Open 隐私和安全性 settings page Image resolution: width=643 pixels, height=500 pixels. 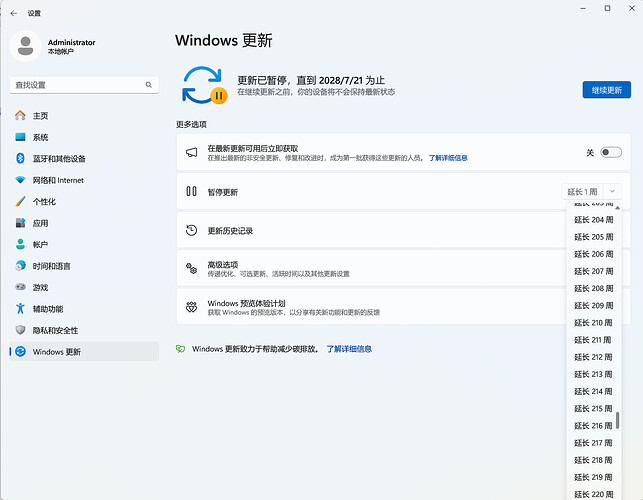[x=84, y=330]
